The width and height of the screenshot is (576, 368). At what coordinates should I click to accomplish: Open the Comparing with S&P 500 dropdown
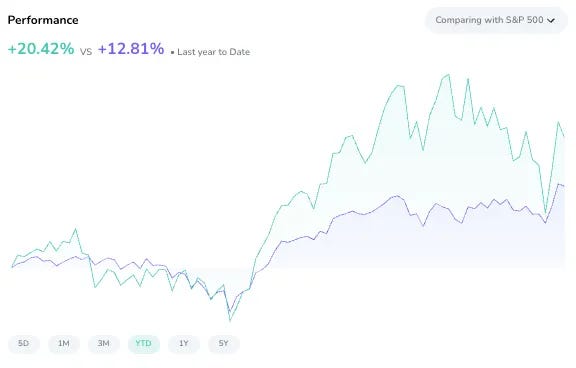(x=496, y=20)
